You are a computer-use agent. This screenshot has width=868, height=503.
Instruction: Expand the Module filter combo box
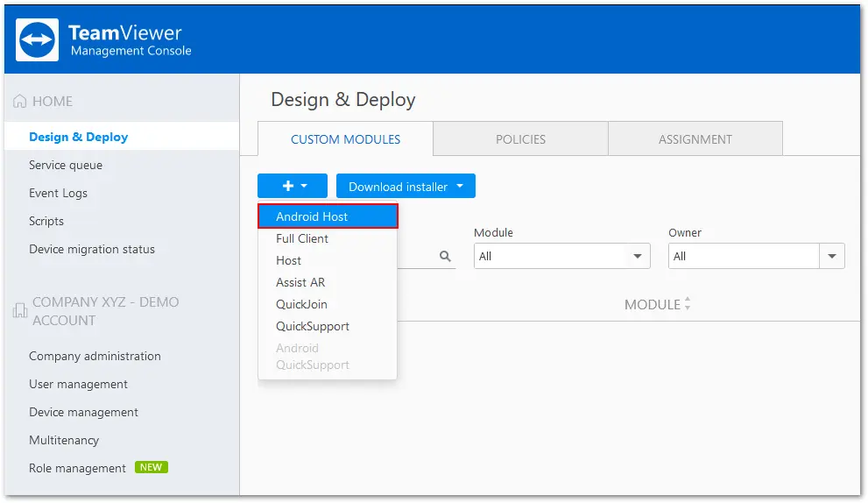[561, 256]
